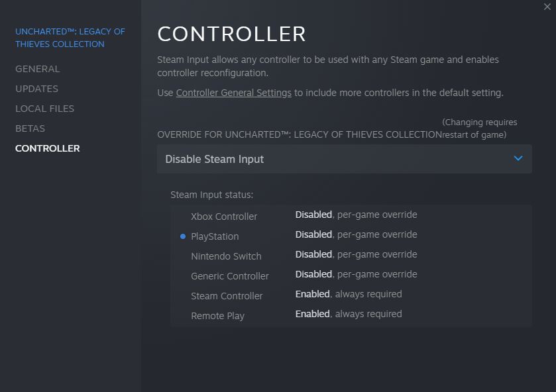
Task: Click the blue dot beside PlayStation
Action: coord(183,236)
